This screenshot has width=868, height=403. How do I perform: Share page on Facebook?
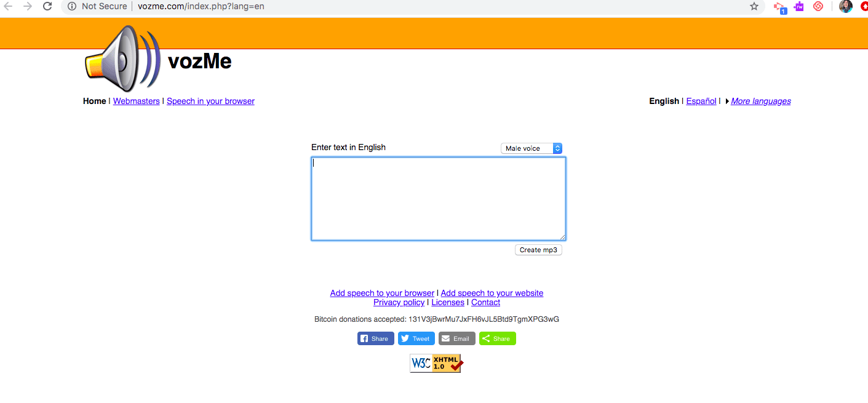click(376, 338)
